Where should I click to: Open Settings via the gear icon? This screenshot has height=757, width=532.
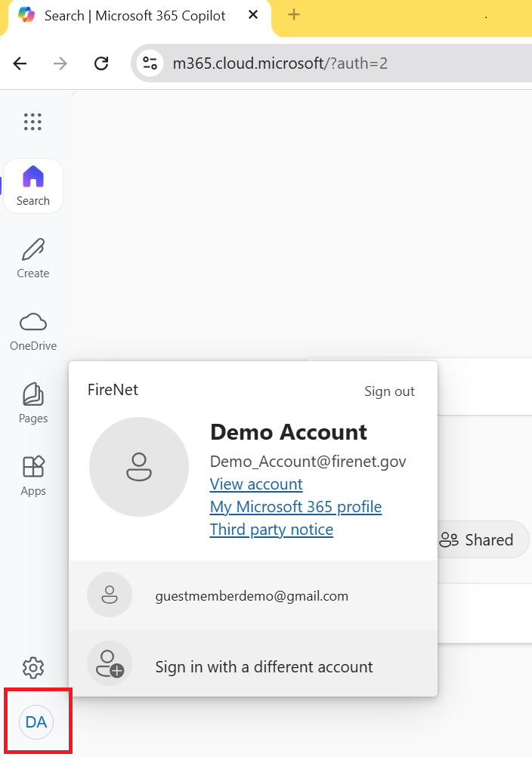point(32,668)
